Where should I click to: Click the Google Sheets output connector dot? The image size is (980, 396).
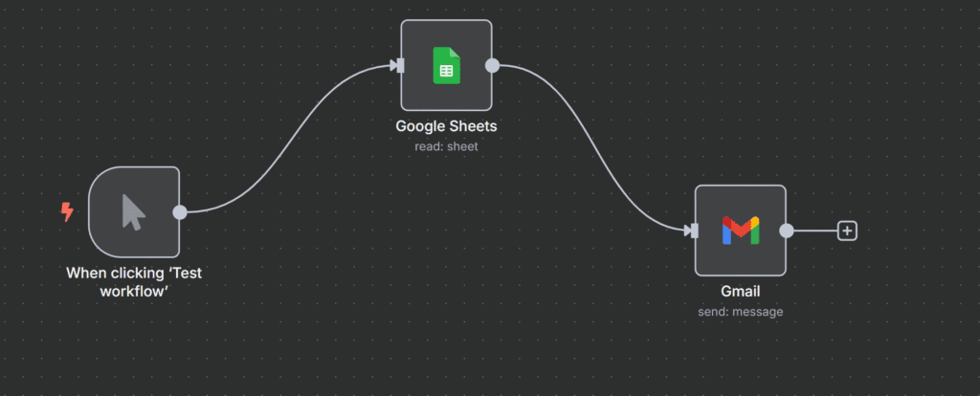pos(492,65)
